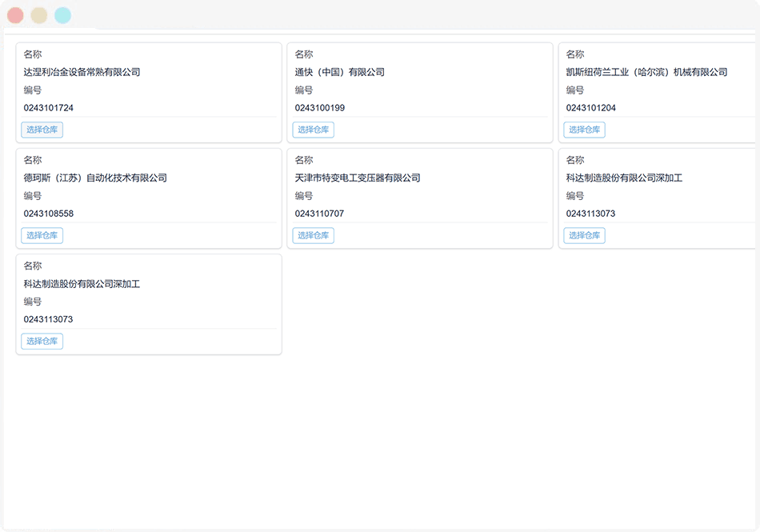Click the 编号 label above 0243108558
This screenshot has width=760, height=532.
point(33,196)
